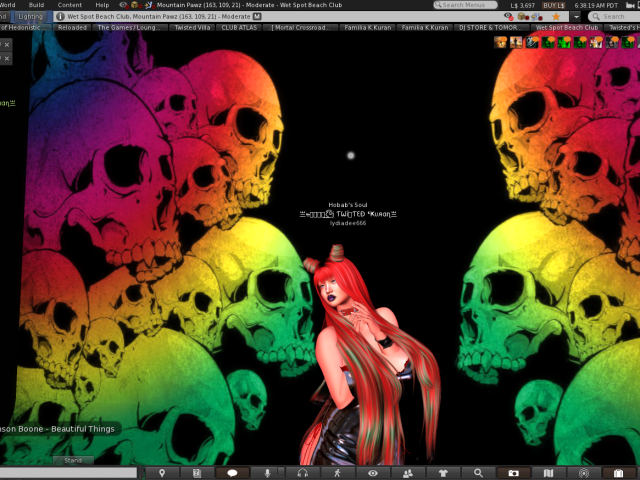Click the BUY L$ button
Image resolution: width=640 pixels, height=480 pixels.
pos(553,5)
